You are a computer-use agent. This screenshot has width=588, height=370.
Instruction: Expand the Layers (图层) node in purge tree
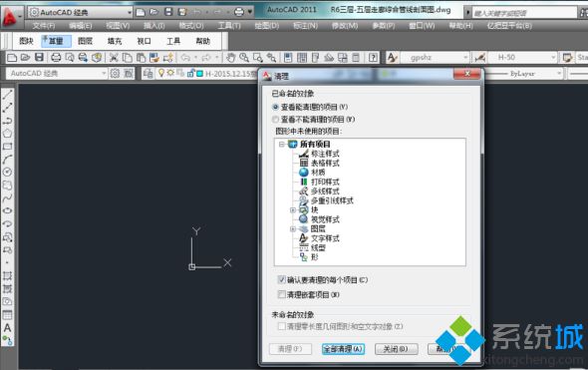293,228
